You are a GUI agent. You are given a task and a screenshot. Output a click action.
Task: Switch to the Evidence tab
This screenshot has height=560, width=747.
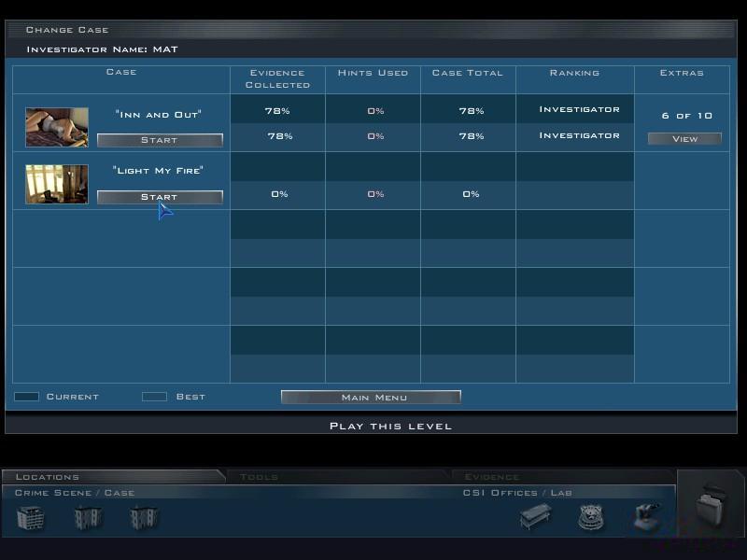492,477
